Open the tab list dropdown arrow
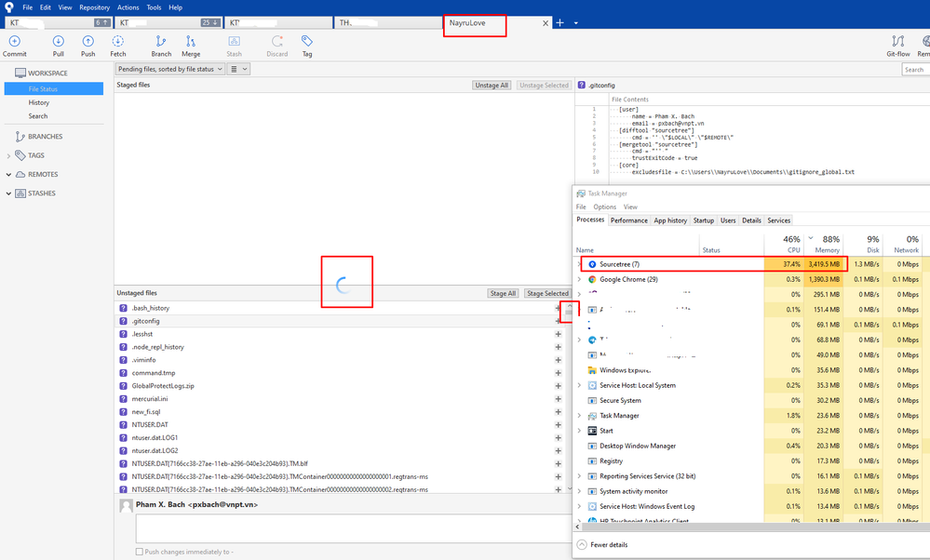 (x=576, y=23)
